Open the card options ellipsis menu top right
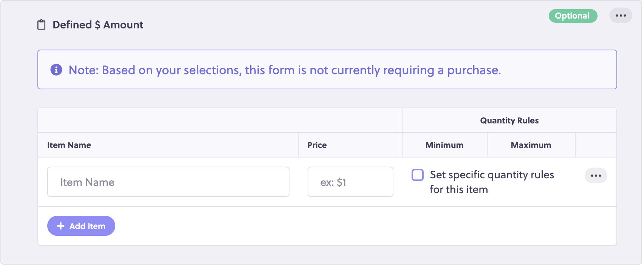This screenshot has width=644, height=265. (621, 16)
